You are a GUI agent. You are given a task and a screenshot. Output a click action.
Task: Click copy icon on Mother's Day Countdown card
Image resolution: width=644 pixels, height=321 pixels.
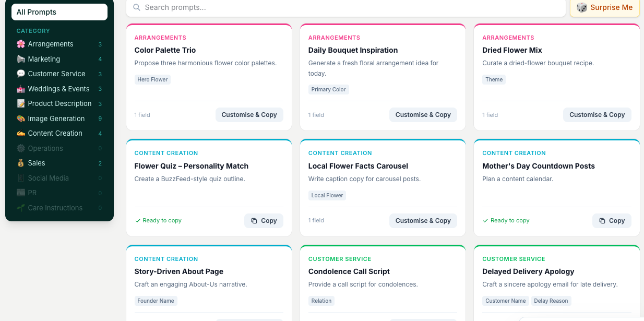(x=602, y=221)
